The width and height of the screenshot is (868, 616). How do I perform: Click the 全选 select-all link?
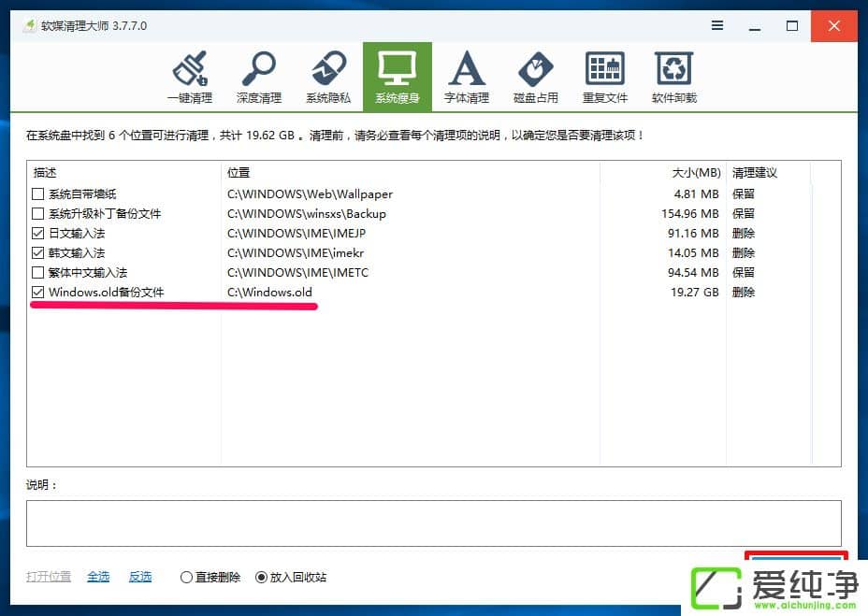pos(97,577)
